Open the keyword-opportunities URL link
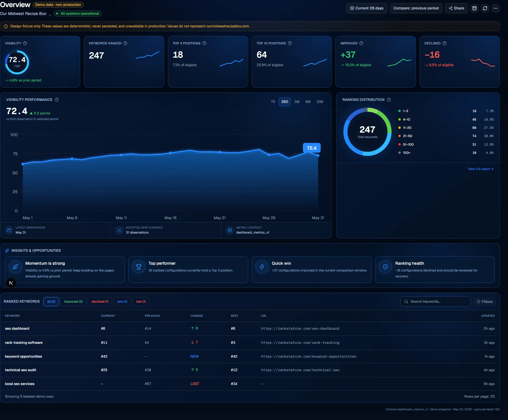This screenshot has width=508, height=420. coord(309,356)
